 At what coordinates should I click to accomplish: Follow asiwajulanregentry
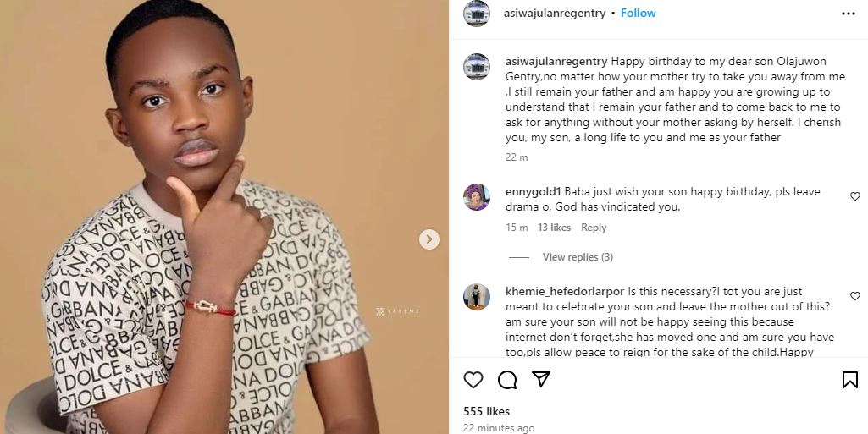638,14
